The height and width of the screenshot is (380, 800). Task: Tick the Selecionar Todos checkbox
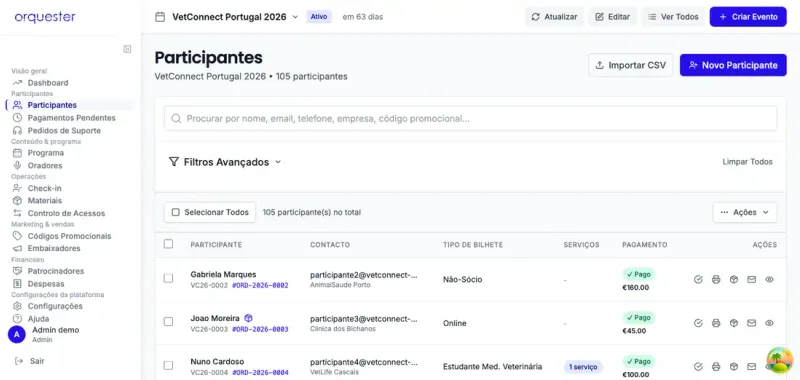[x=176, y=212]
